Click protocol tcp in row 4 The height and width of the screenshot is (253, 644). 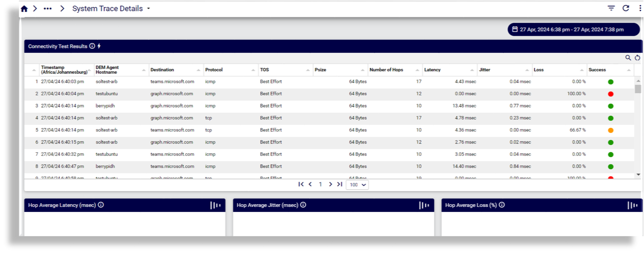coord(208,118)
